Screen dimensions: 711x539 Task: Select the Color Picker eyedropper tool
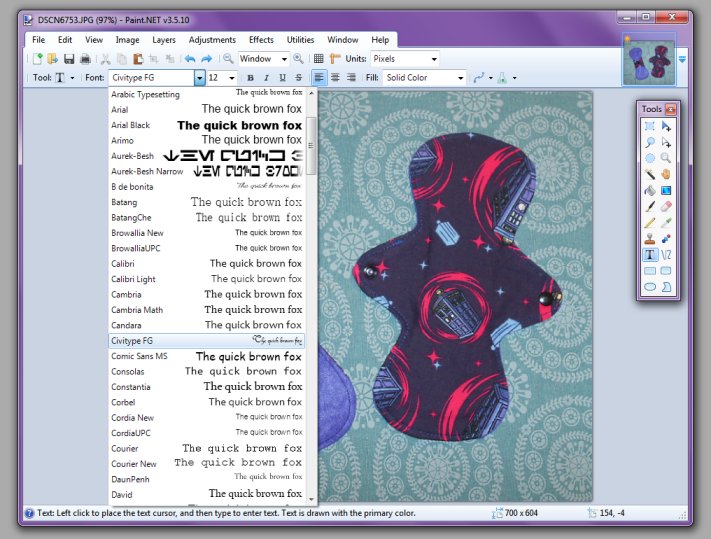click(x=667, y=222)
